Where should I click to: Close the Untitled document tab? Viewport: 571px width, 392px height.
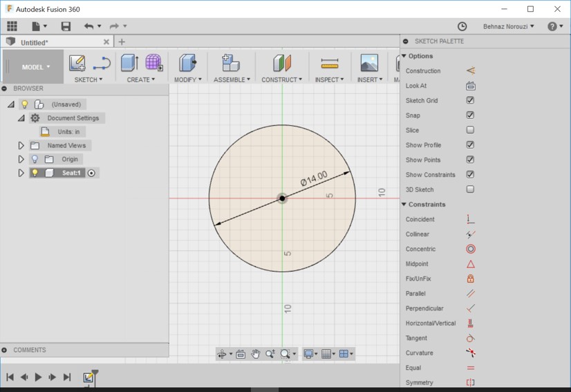point(106,42)
